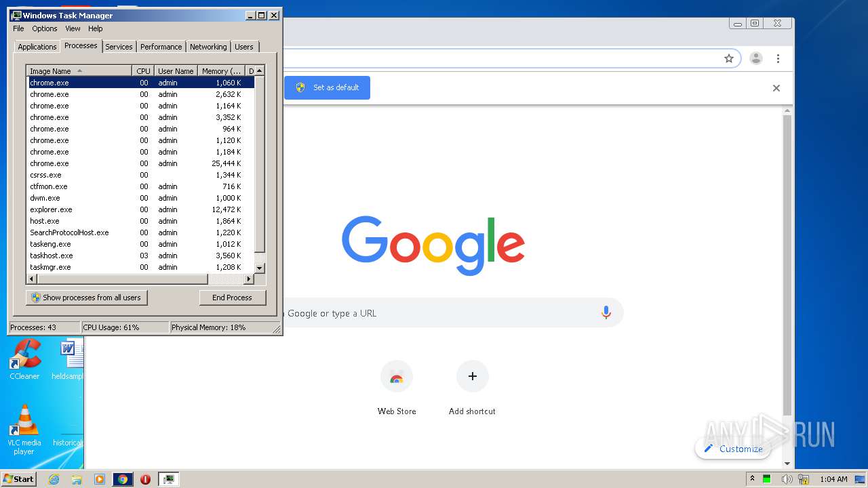Screen dimensions: 868x488
Task: Select the taskmgr.exe process row
Action: 140,267
